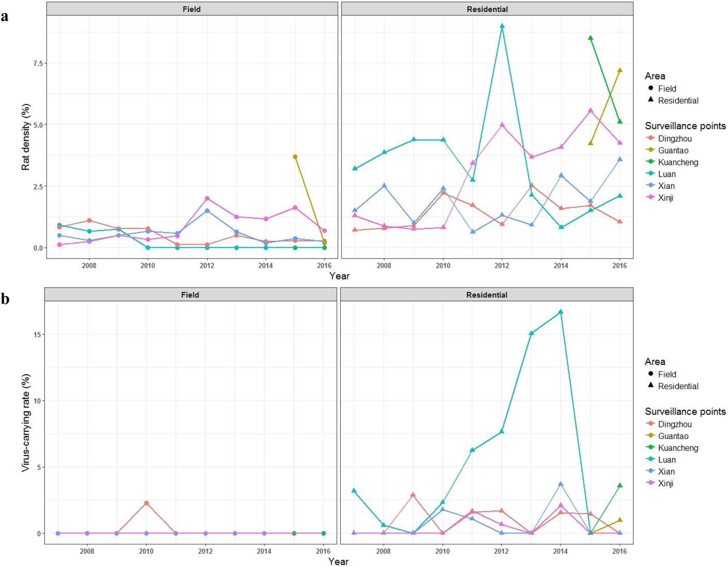Click the Residential strip header of the rat density plot

(x=487, y=9)
